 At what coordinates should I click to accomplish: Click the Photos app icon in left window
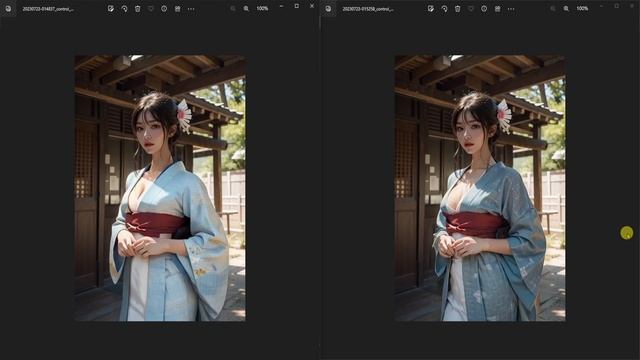[x=8, y=9]
